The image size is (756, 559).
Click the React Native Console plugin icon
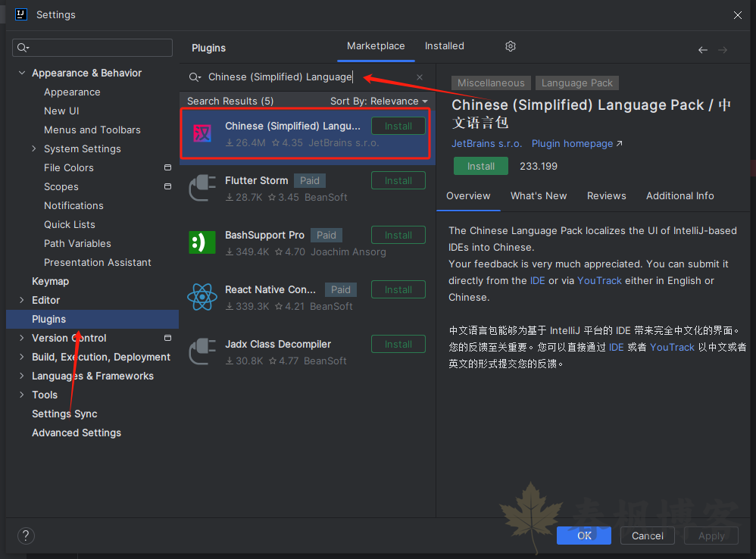202,297
